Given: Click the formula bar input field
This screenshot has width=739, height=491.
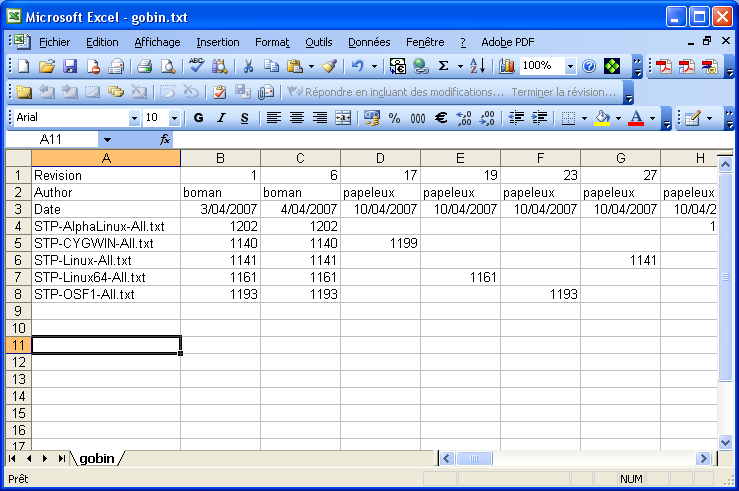Looking at the screenshot, I should click(x=452, y=139).
